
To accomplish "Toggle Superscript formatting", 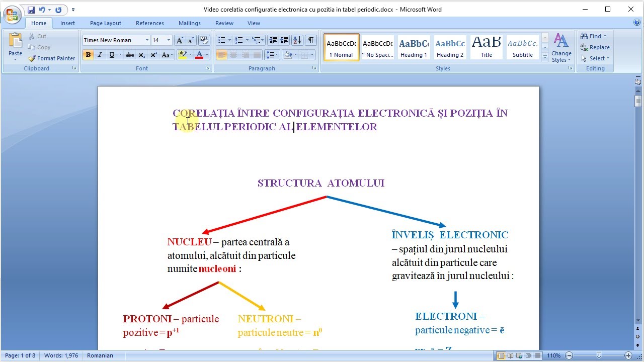I will 153,55.
